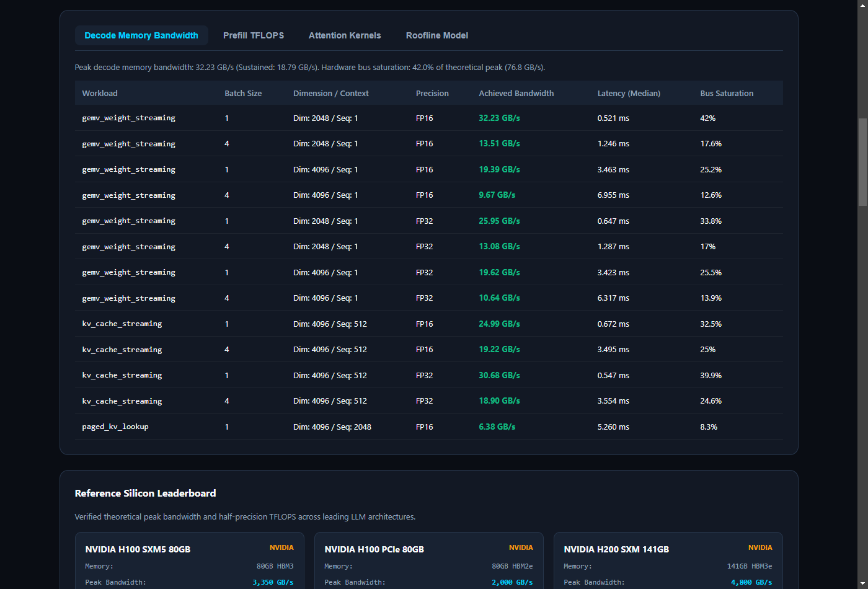Open the NVIDIA H100 SXM5 80GB card title
Image resolution: width=868 pixels, height=589 pixels.
coord(138,549)
